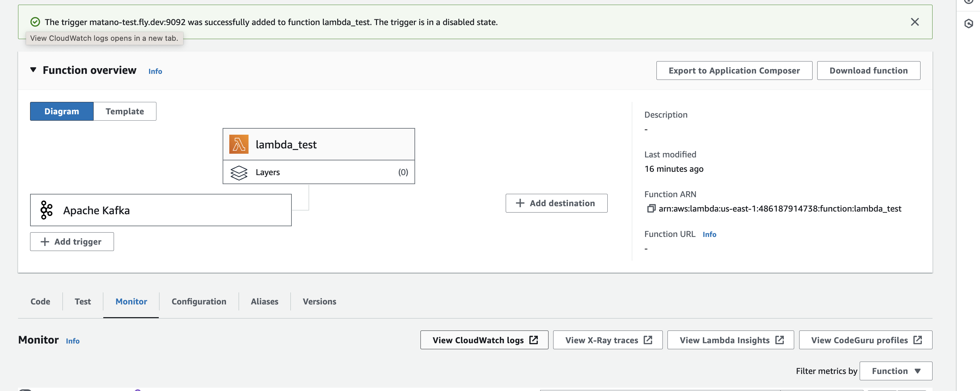Open the Code tab
Viewport: 980px width, 391px height.
point(40,301)
